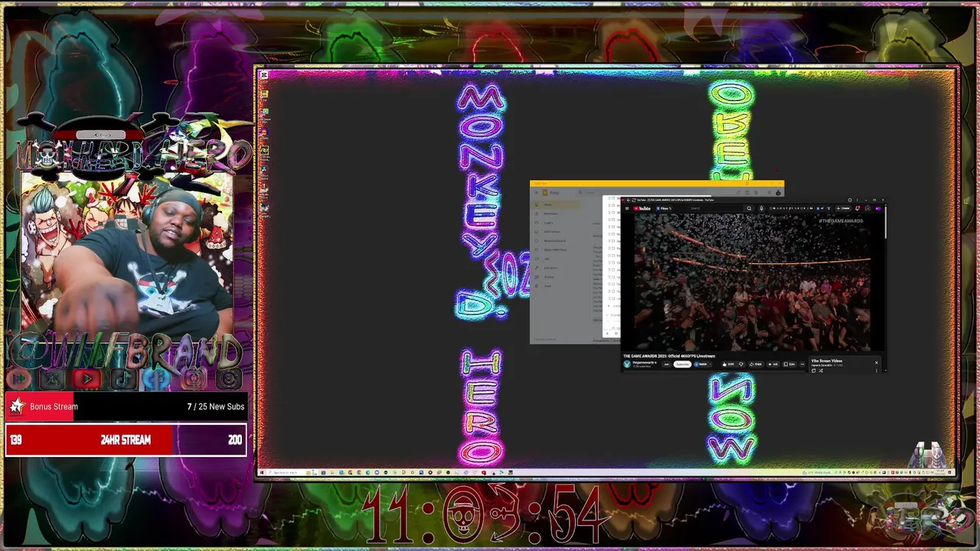This screenshot has height=551, width=980.
Task: Open thegameawards channel avatar
Action: (627, 364)
